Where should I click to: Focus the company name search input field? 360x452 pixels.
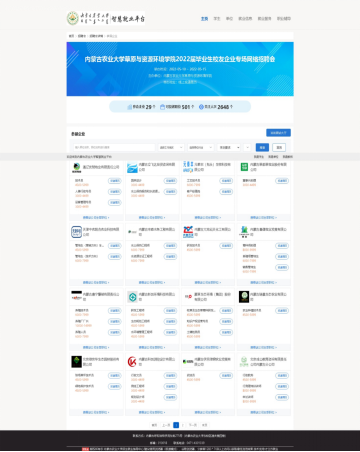114,147
